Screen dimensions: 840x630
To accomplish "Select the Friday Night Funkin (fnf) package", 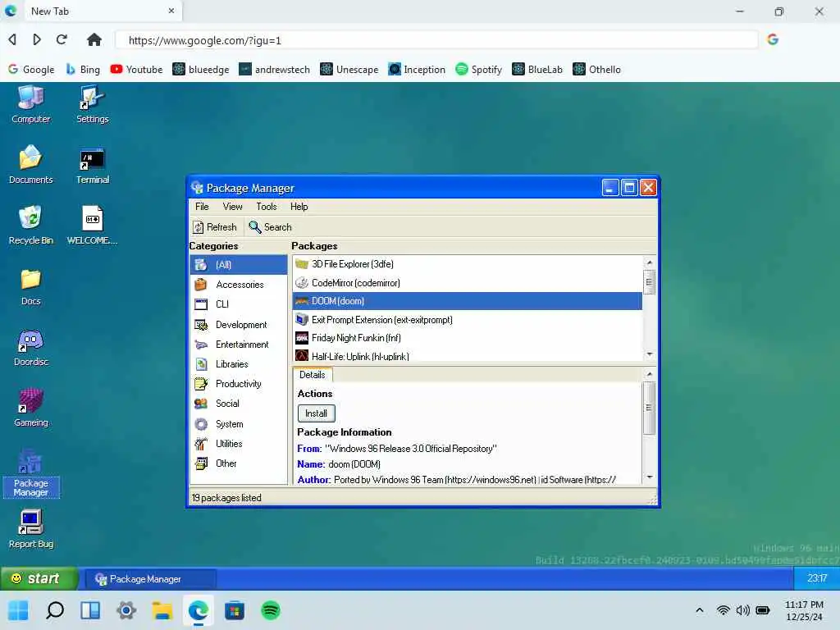I will [467, 338].
